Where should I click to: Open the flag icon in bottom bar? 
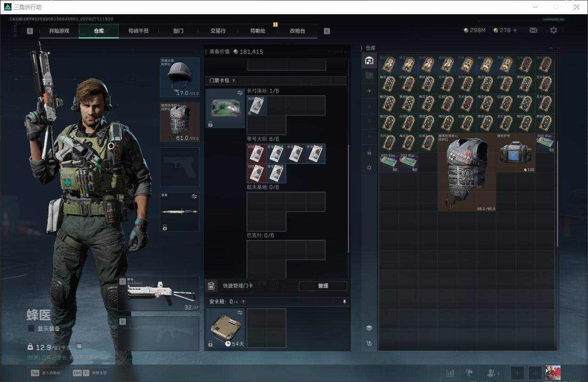[x=469, y=373]
